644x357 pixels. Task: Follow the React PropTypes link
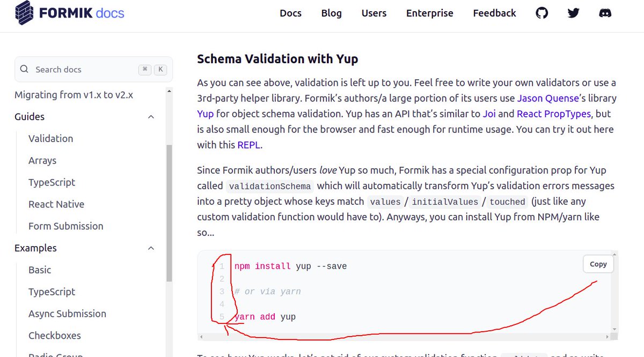tap(554, 114)
